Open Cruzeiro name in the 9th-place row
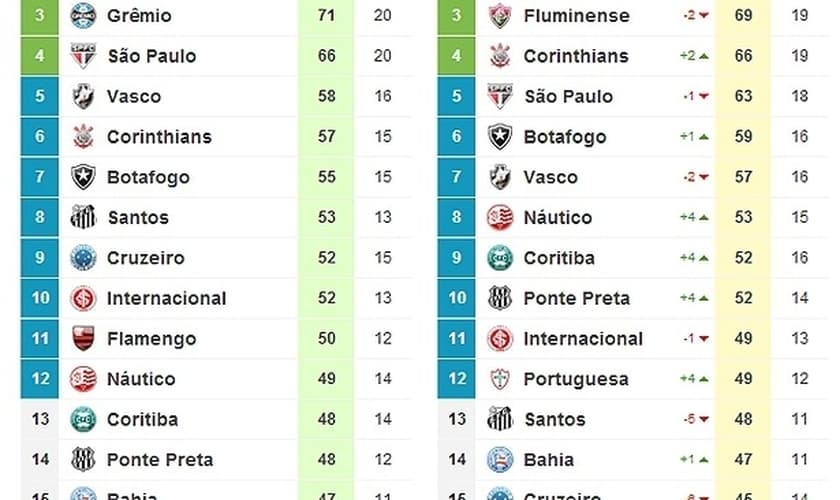The width and height of the screenshot is (840, 500). 146,258
